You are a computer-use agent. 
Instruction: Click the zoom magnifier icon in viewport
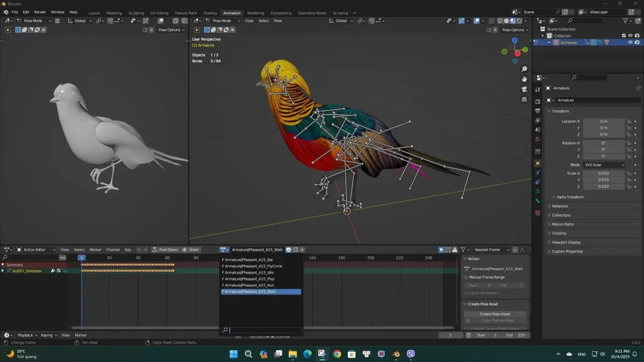click(x=524, y=69)
